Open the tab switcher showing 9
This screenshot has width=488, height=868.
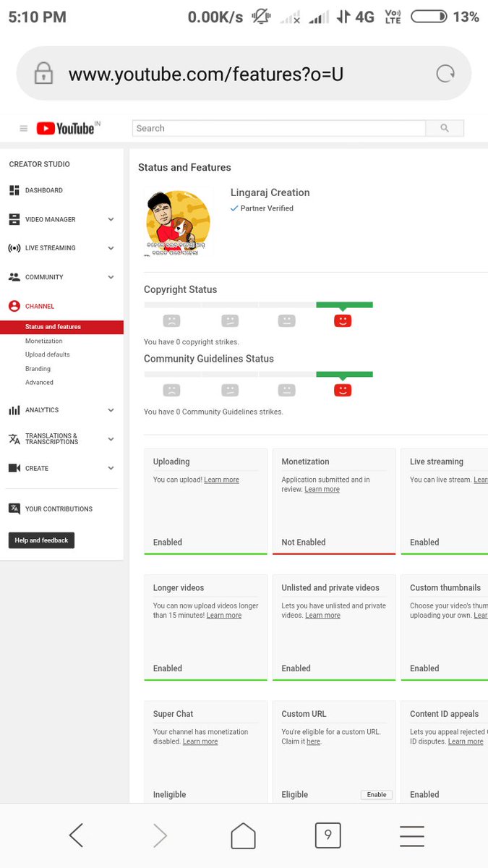[x=328, y=835]
